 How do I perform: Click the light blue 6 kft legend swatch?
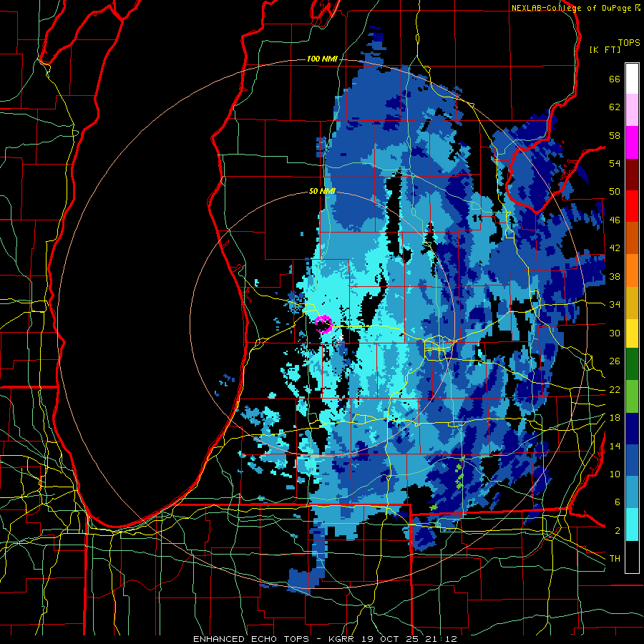click(x=632, y=492)
